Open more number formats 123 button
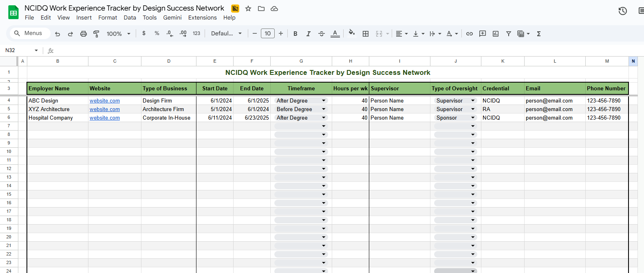The width and height of the screenshot is (644, 273). click(196, 33)
